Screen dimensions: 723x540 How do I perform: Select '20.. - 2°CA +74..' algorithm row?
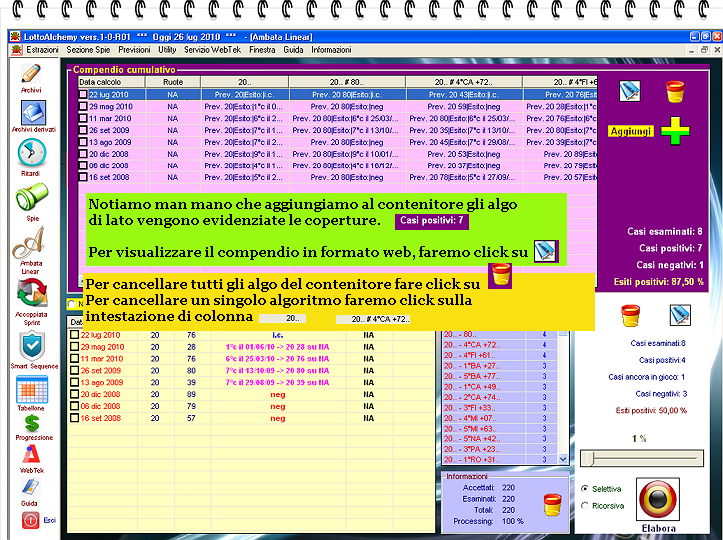(x=500, y=398)
